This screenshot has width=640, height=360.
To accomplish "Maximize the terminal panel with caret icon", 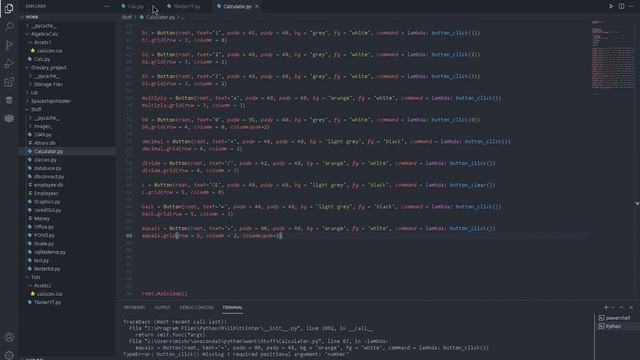I will pyautogui.click(x=621, y=307).
